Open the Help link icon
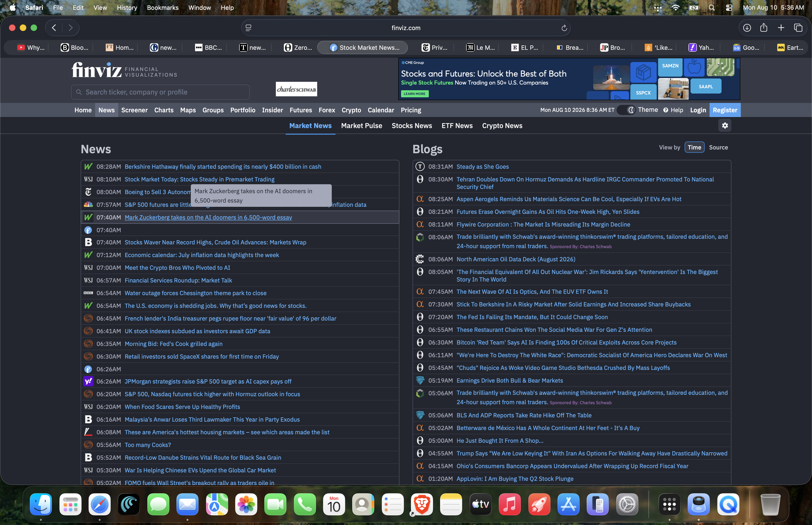812x525 pixels. click(666, 110)
